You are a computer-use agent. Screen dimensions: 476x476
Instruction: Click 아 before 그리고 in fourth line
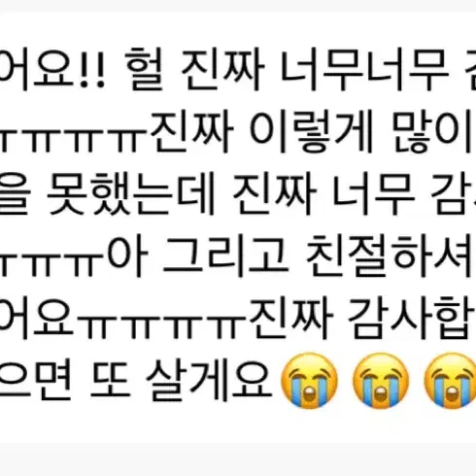pos(127,256)
